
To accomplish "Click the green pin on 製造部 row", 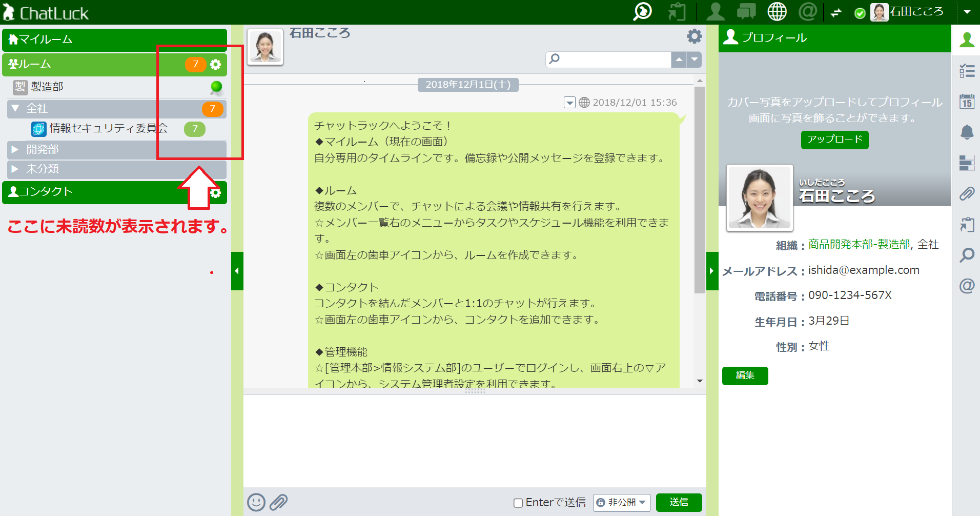I will tap(216, 87).
